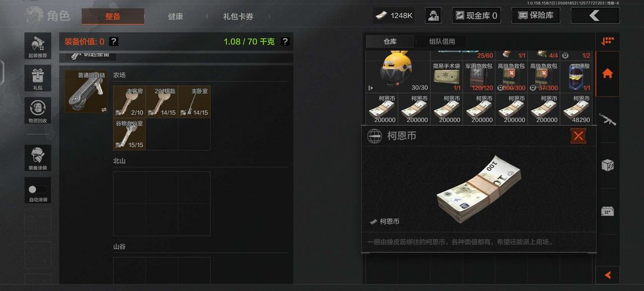Switch to the 健康 tab
Image resolution: width=644 pixels, height=291 pixels.
click(175, 17)
